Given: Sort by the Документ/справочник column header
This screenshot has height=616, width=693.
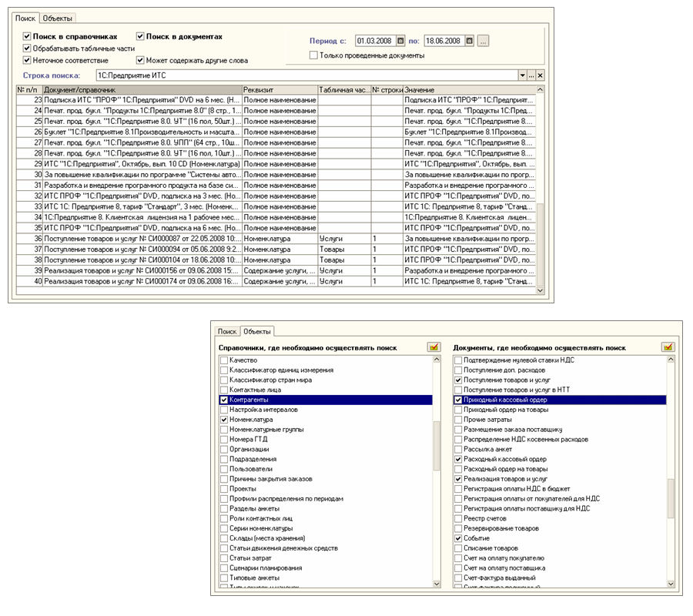Looking at the screenshot, I should click(142, 89).
